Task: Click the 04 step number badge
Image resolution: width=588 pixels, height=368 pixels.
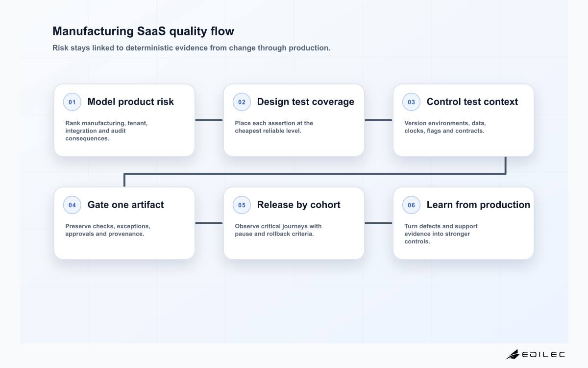Action: 72,205
